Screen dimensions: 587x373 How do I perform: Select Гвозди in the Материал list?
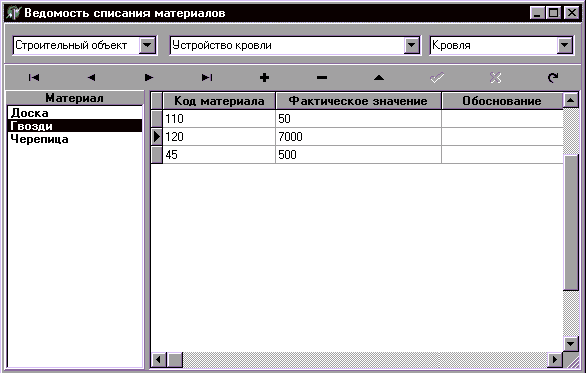tap(74, 126)
